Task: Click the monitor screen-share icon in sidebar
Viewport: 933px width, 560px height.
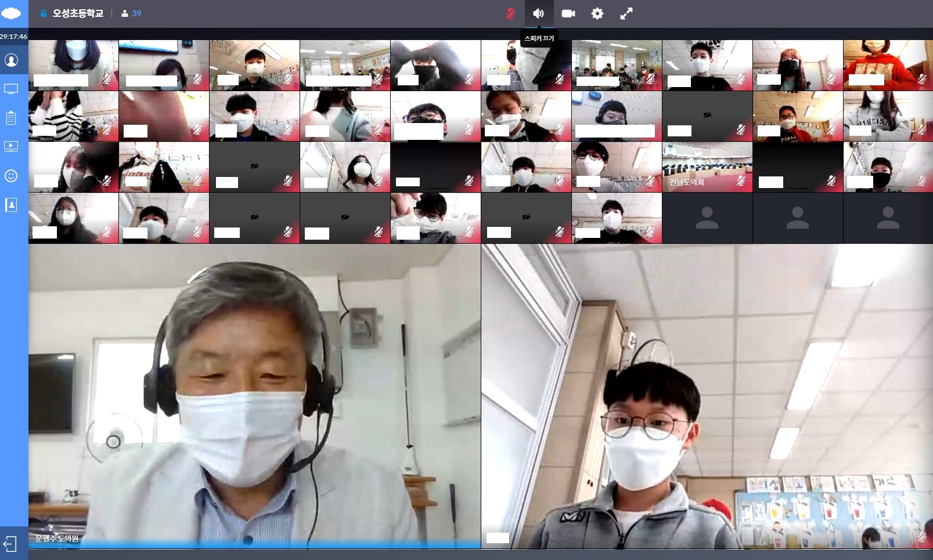Action: pos(11,89)
